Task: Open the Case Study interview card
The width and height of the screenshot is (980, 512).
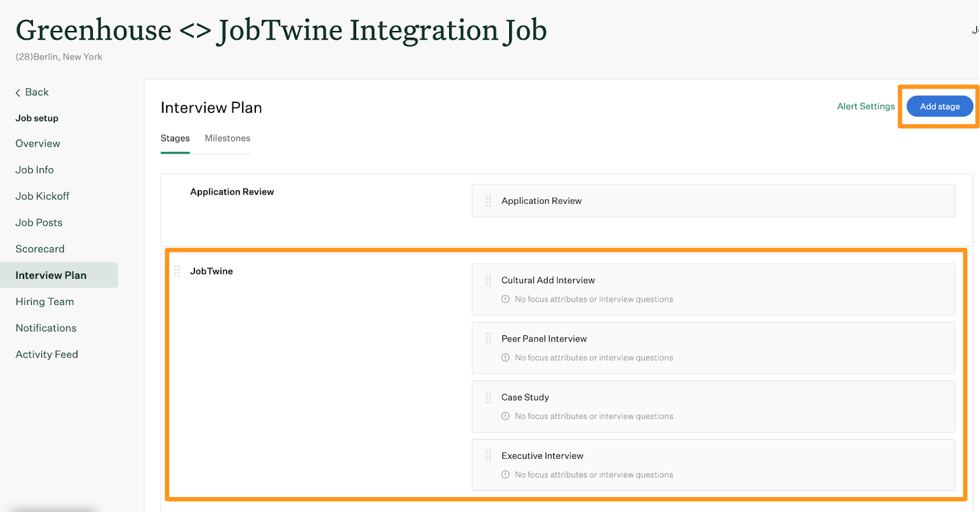Action: 713,407
